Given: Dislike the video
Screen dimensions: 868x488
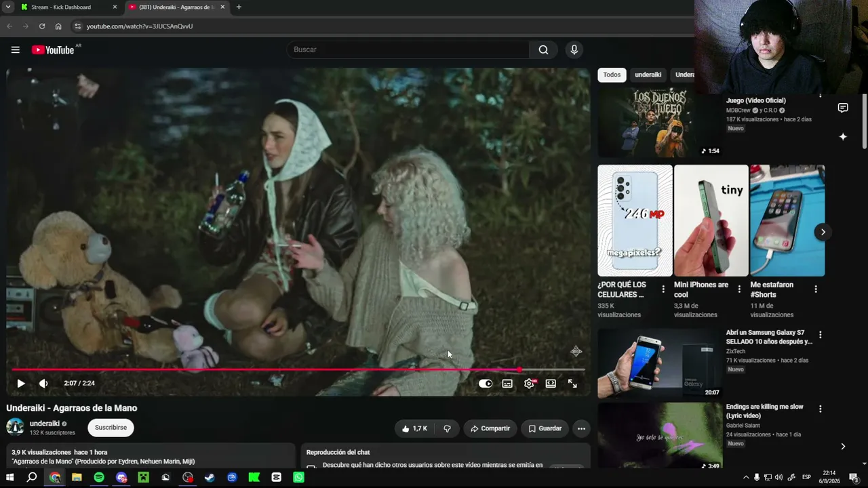Looking at the screenshot, I should pos(447,428).
